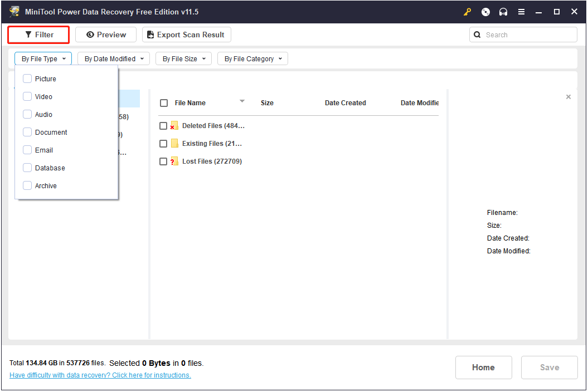Select the Deleted Files row name
Viewport: 588px width, 392px height.
click(x=213, y=126)
